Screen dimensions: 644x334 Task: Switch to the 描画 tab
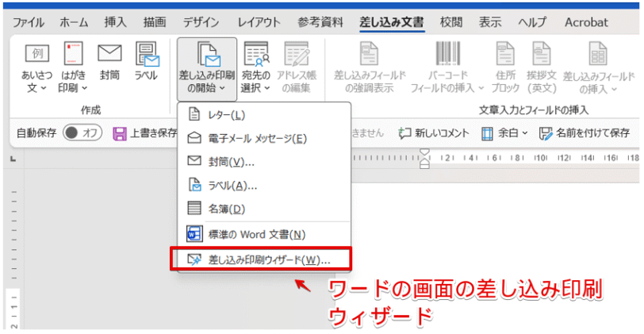[x=155, y=22]
